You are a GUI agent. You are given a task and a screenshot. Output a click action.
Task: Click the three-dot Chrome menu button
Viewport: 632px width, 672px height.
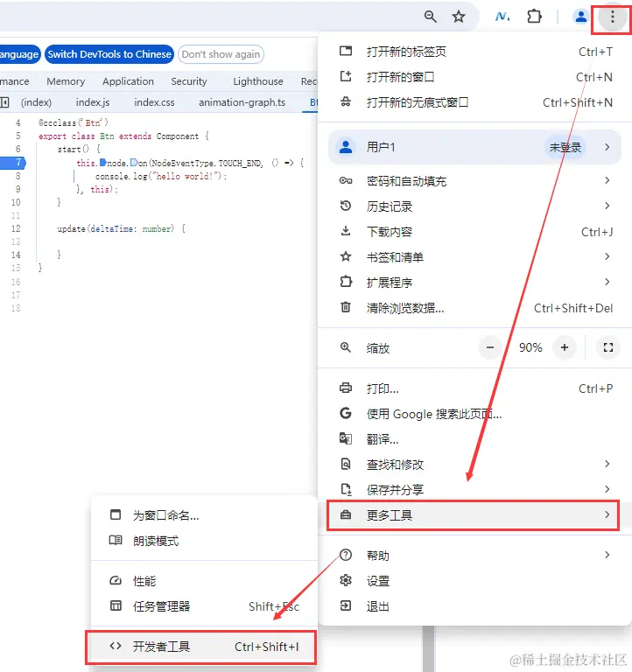[612, 17]
